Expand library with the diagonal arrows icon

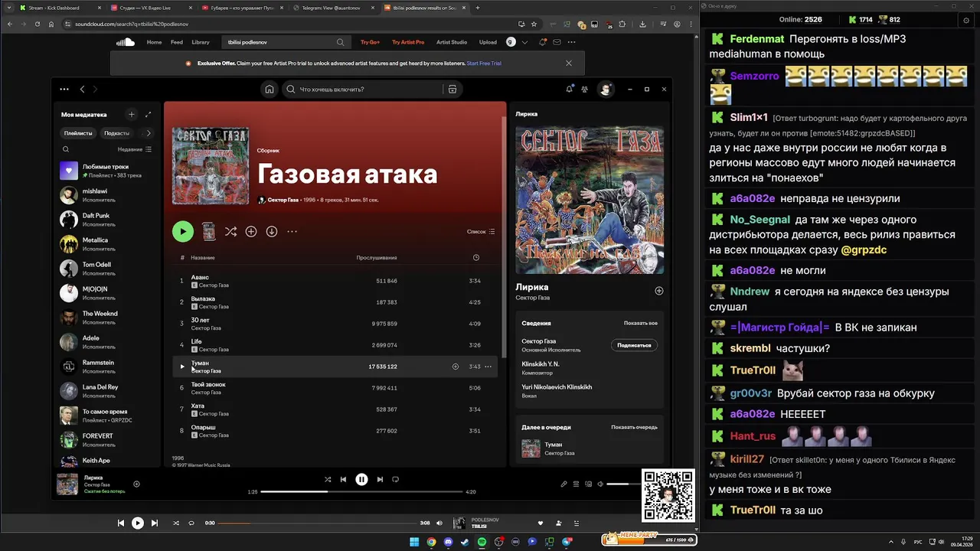[x=148, y=114]
